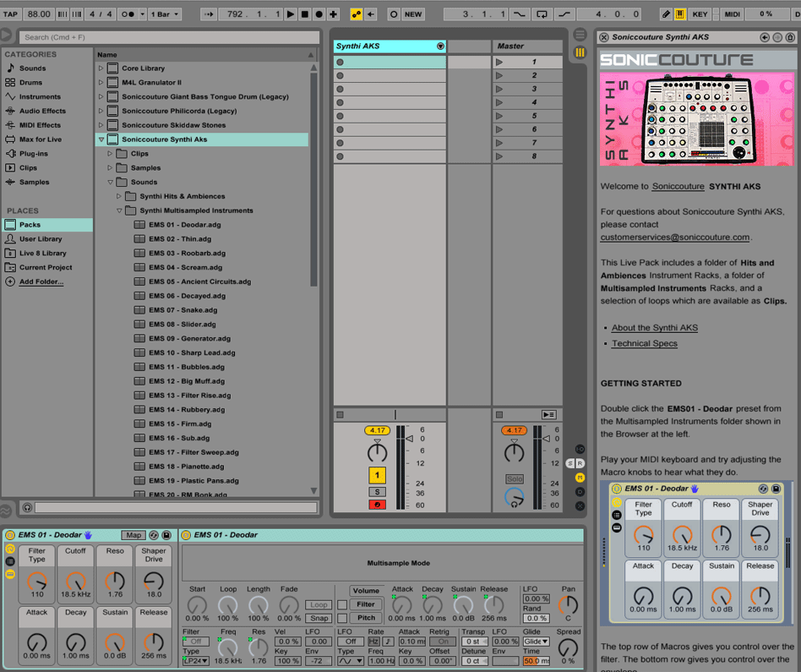Click the Re-enable Automation arrow icon
This screenshot has height=672, width=801.
[x=371, y=14]
